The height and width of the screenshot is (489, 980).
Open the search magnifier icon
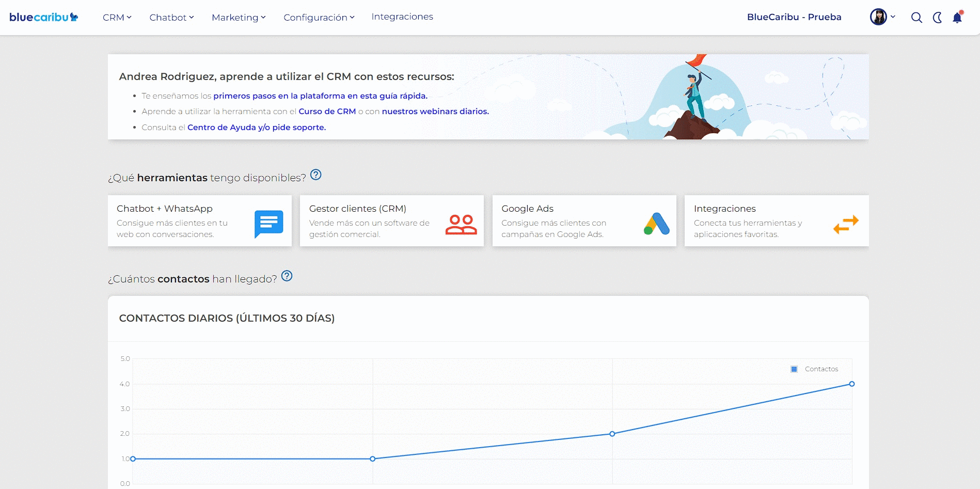coord(916,18)
